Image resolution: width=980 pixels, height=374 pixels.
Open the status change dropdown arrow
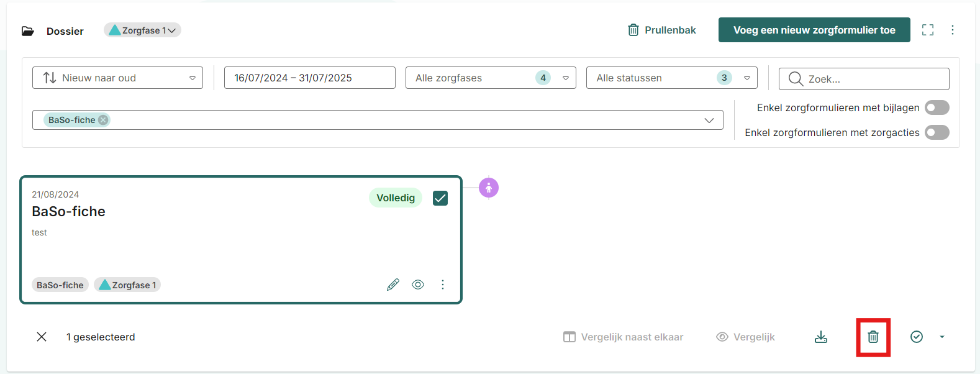(942, 337)
